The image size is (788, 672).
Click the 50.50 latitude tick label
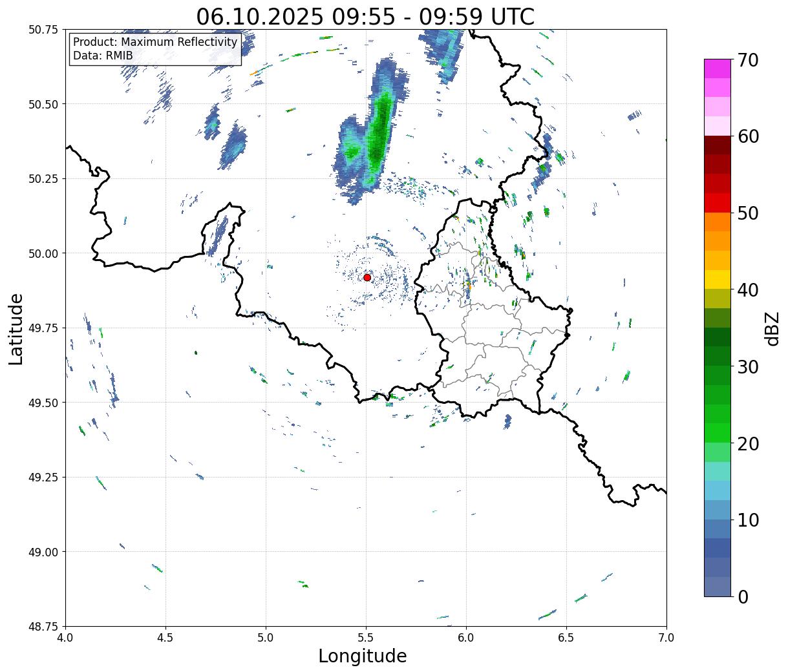click(43, 104)
